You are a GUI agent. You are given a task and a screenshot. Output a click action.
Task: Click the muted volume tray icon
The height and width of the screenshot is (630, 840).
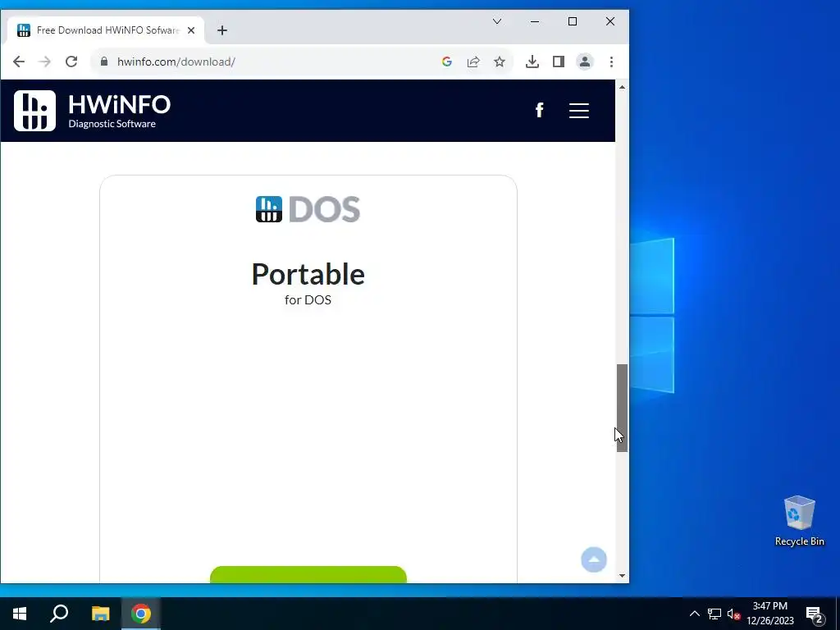[733, 614]
